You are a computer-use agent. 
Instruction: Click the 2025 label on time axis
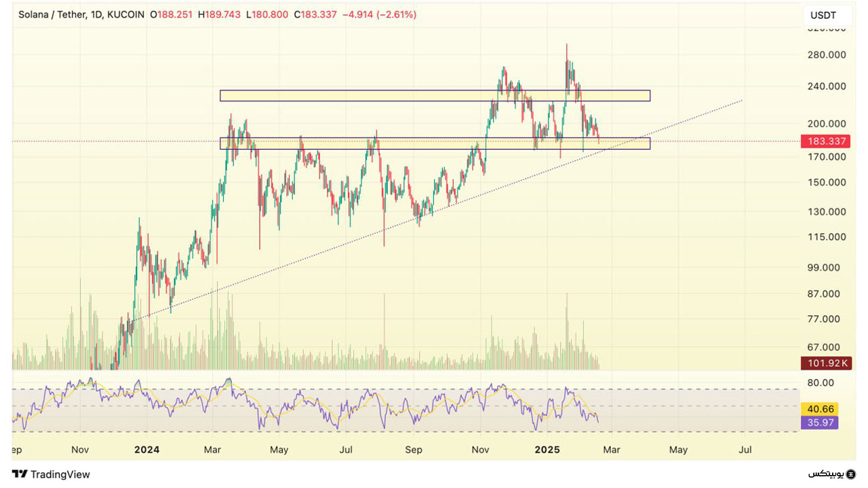[547, 449]
